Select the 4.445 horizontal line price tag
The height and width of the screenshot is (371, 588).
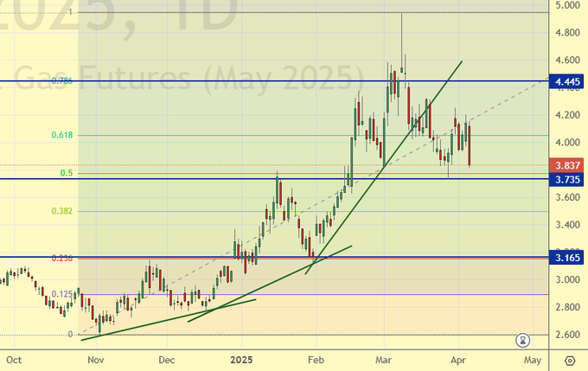[568, 81]
